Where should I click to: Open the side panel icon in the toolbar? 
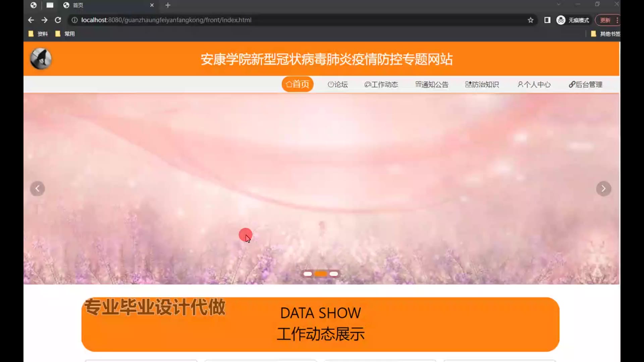(x=547, y=20)
